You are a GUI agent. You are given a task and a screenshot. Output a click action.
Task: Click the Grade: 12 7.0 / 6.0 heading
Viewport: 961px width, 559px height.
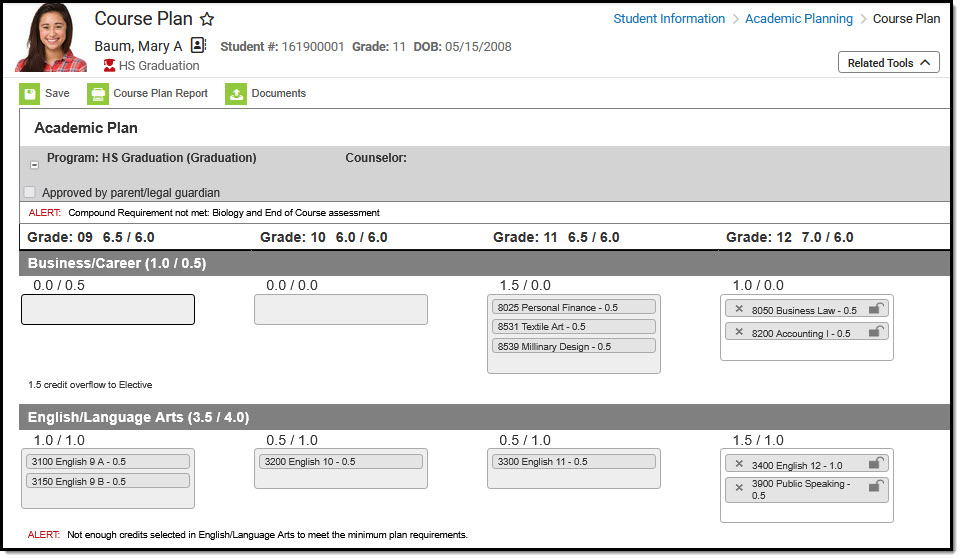(x=789, y=237)
